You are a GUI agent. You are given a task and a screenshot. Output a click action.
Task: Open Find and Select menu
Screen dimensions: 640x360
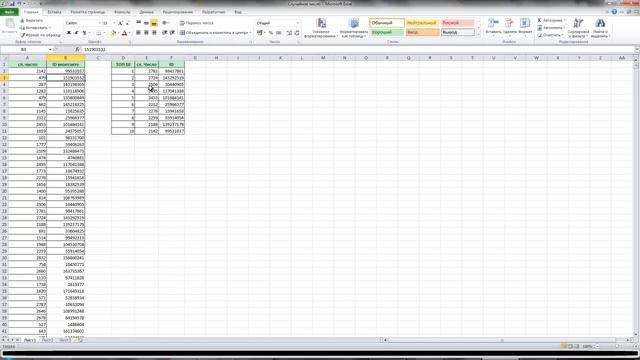[600, 28]
